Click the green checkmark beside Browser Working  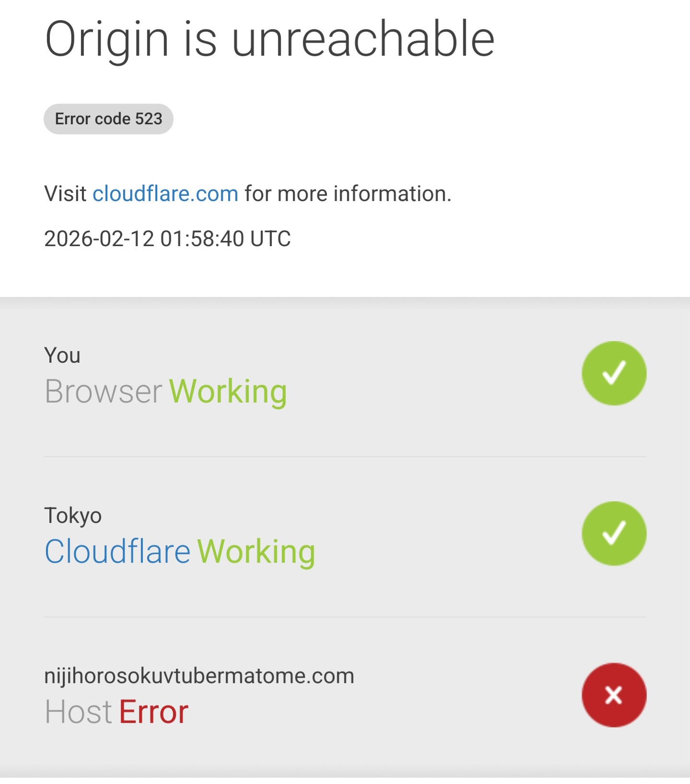click(x=614, y=373)
